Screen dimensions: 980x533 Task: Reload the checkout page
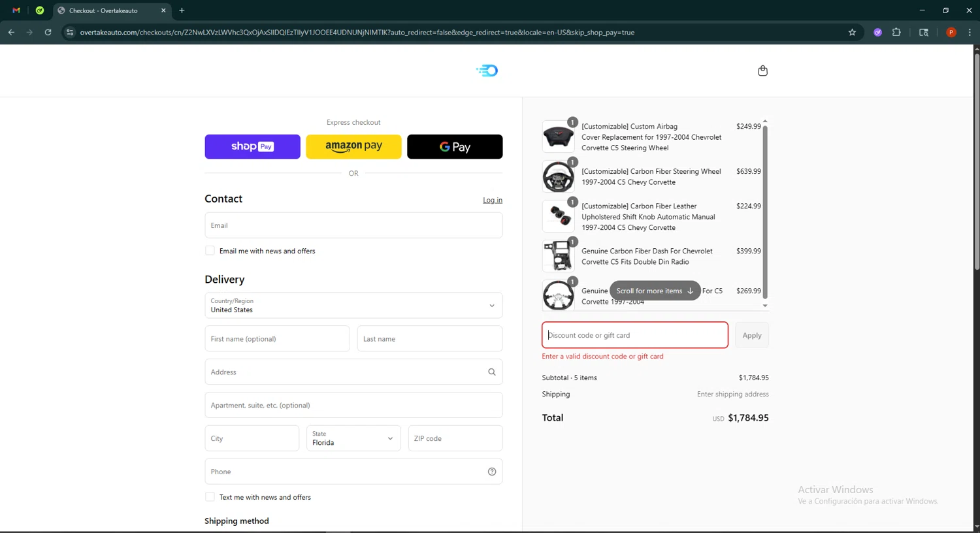[48, 32]
